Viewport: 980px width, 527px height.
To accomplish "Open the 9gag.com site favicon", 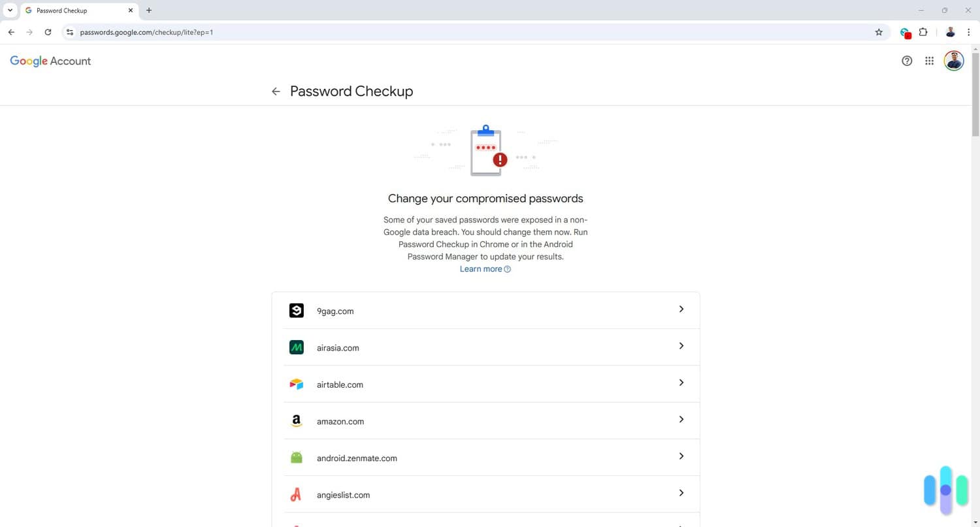I will point(297,311).
